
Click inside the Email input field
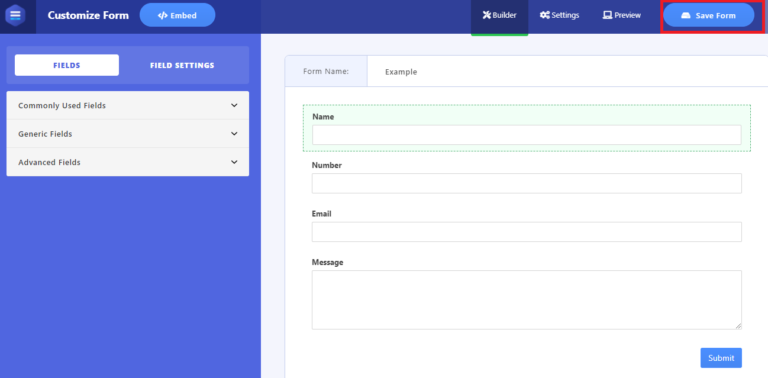[x=527, y=232]
